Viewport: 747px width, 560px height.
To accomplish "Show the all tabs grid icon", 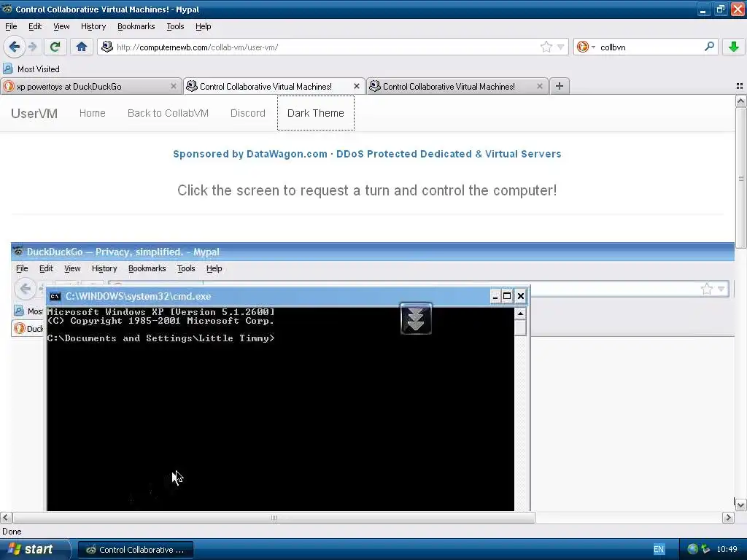I will click(740, 86).
